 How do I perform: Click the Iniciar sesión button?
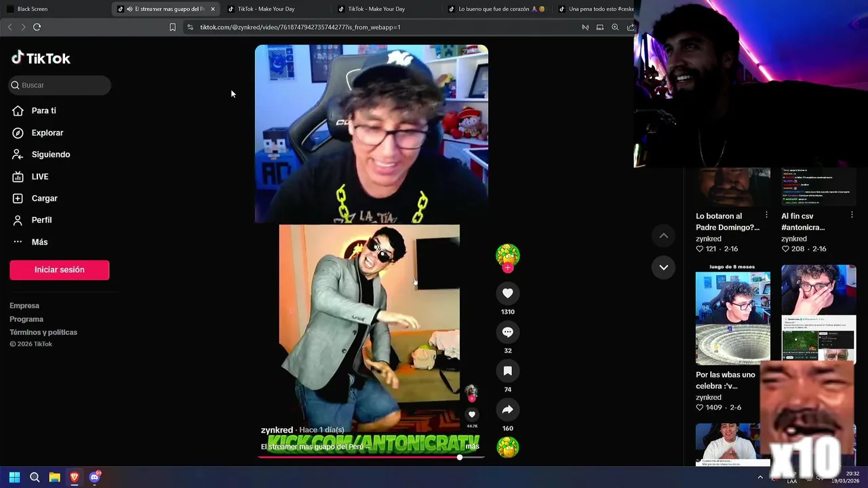point(60,270)
